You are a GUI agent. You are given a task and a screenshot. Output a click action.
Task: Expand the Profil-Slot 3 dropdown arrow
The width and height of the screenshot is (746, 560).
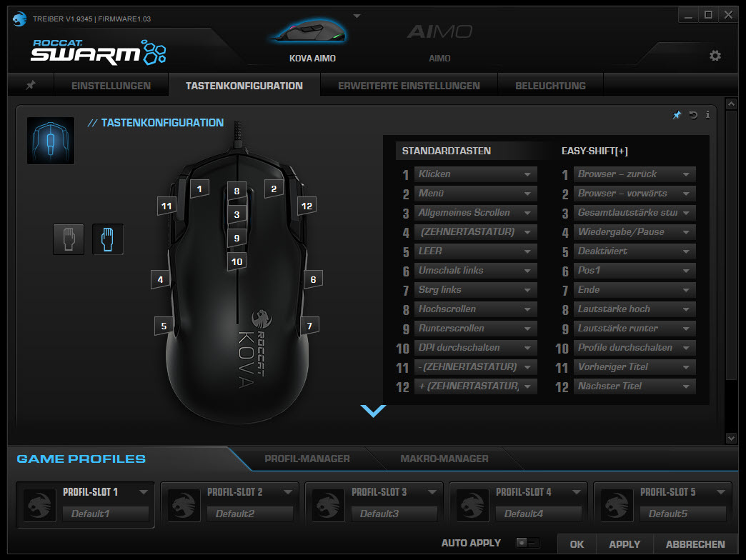pos(432,491)
